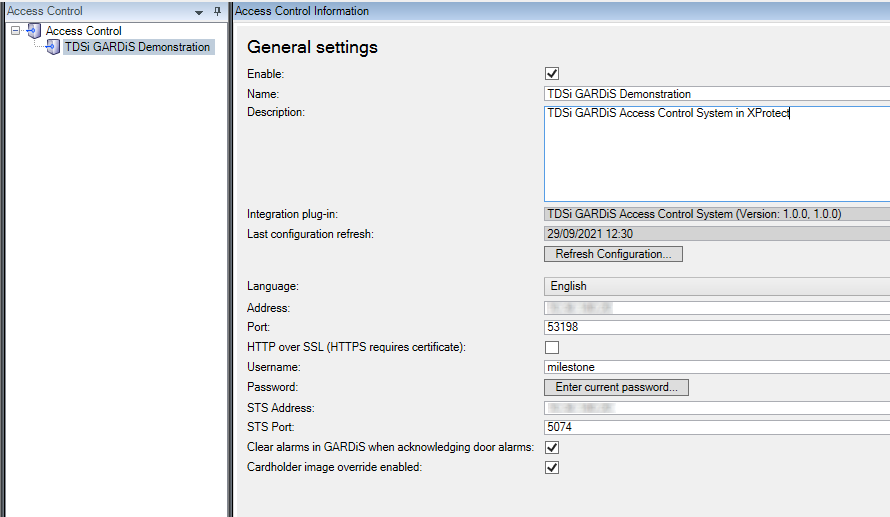Click the Last configuration refresh field
890x517 pixels.
coord(717,234)
